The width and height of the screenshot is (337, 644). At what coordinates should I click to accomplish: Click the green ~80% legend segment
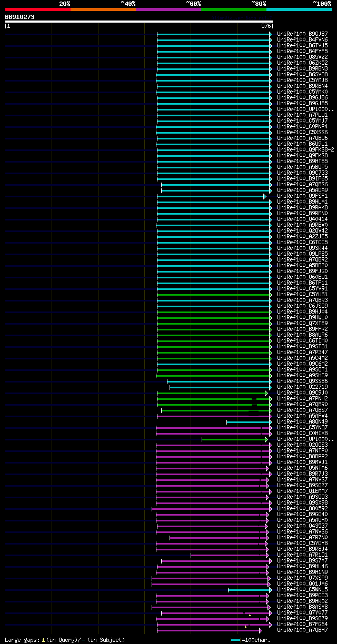pos(233,9)
